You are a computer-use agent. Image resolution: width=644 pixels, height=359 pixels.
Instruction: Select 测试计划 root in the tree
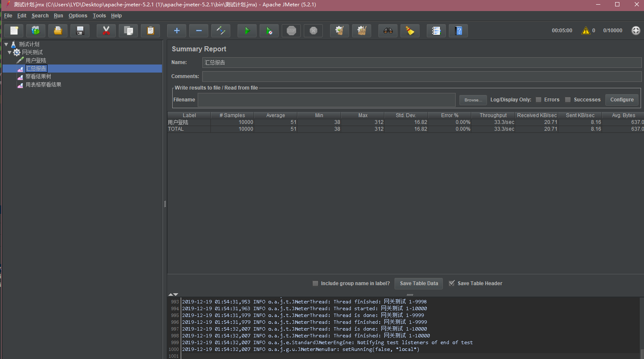tap(29, 44)
